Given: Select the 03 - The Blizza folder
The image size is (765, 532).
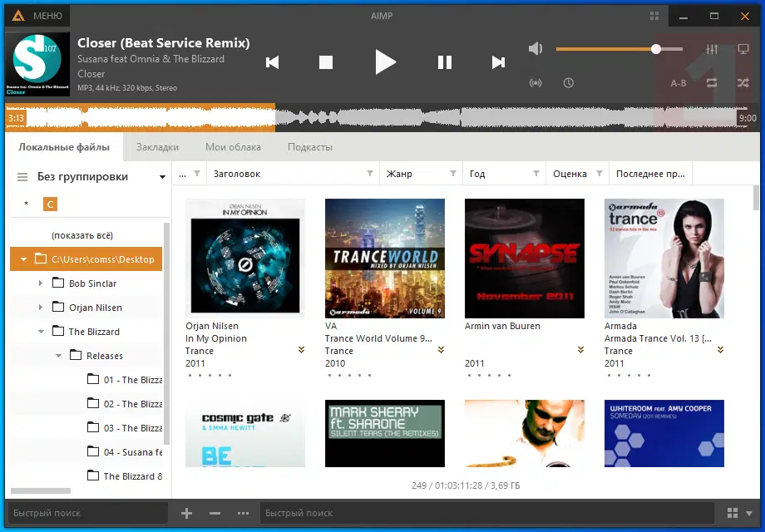Looking at the screenshot, I should click(x=125, y=428).
